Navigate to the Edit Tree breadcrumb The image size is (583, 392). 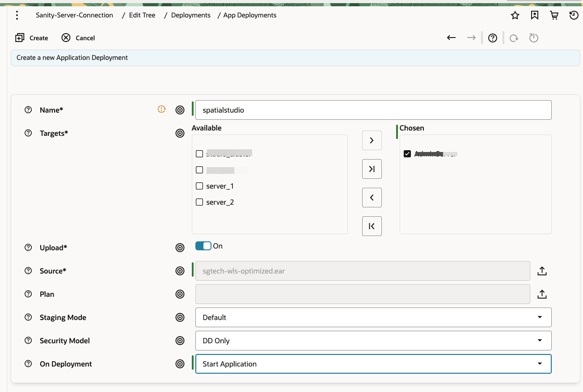pos(142,15)
